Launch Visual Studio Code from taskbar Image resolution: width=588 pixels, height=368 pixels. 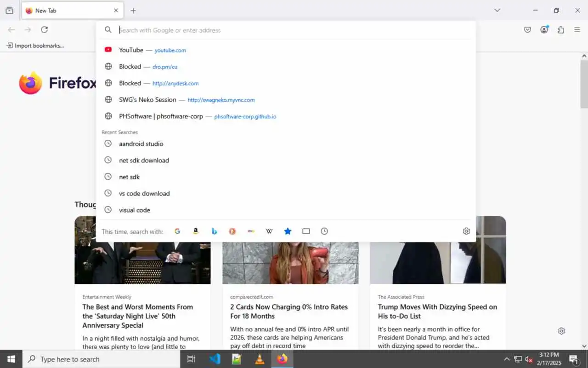pos(215,359)
